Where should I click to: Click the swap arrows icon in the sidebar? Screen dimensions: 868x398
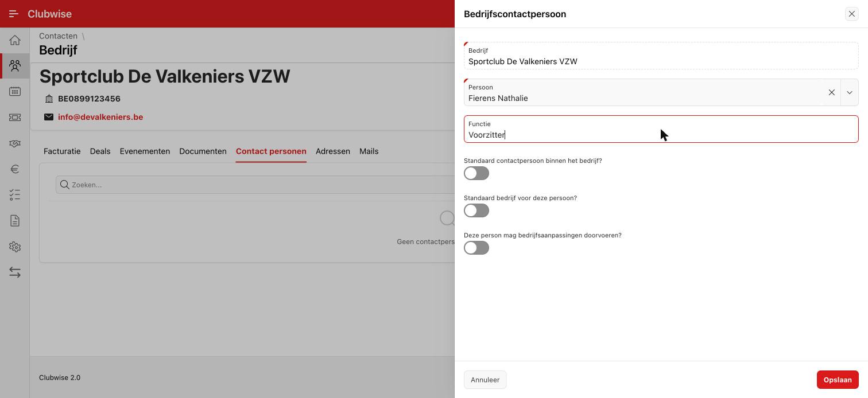coord(15,272)
